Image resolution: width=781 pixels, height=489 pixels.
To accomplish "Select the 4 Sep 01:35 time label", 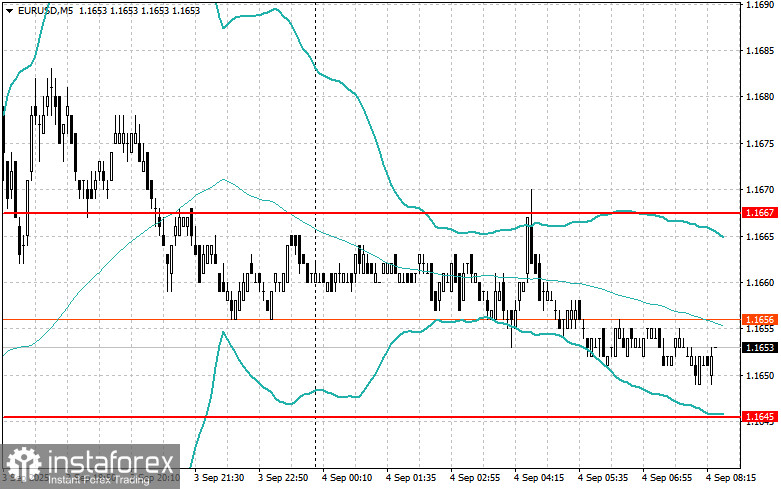I will [411, 478].
